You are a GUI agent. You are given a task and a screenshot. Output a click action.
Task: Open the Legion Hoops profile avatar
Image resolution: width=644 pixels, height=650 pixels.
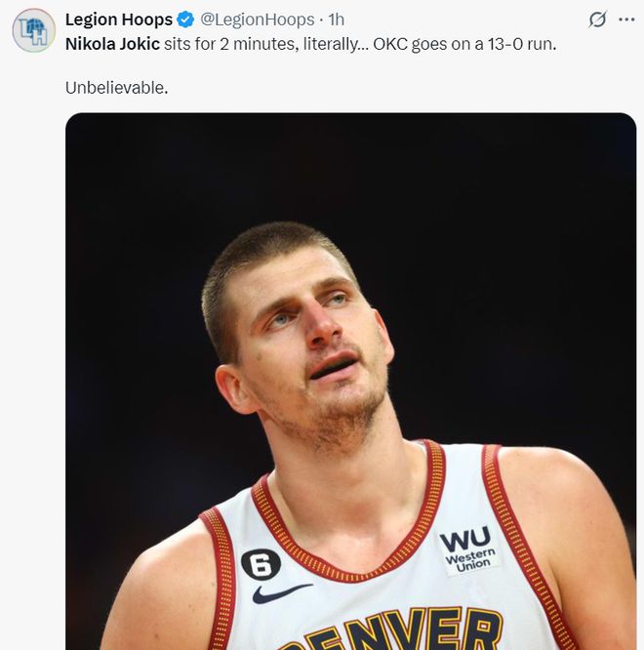33,30
